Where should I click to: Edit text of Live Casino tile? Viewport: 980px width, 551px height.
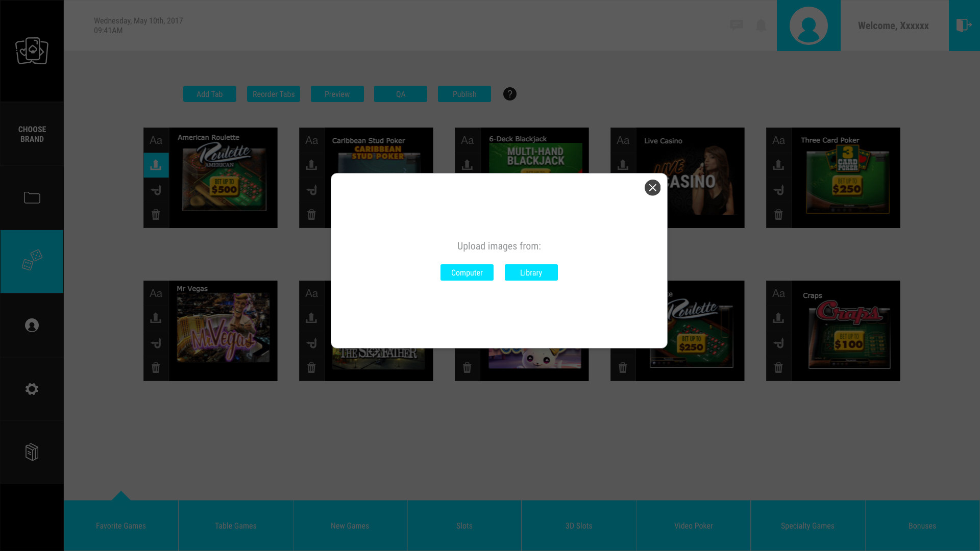coord(623,140)
